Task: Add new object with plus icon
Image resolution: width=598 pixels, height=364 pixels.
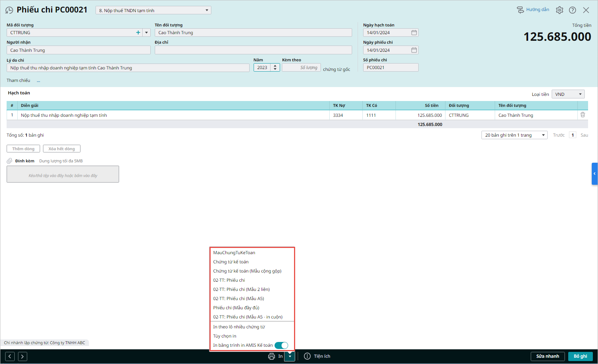Action: click(138, 33)
